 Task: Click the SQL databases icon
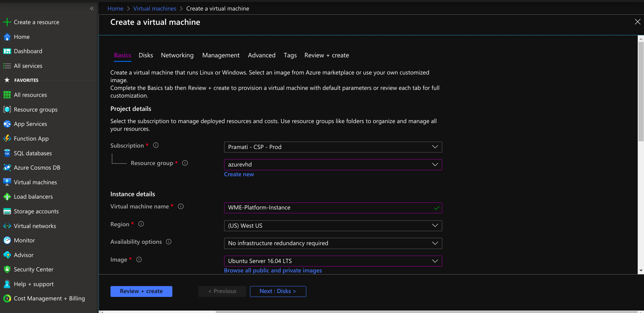7,153
